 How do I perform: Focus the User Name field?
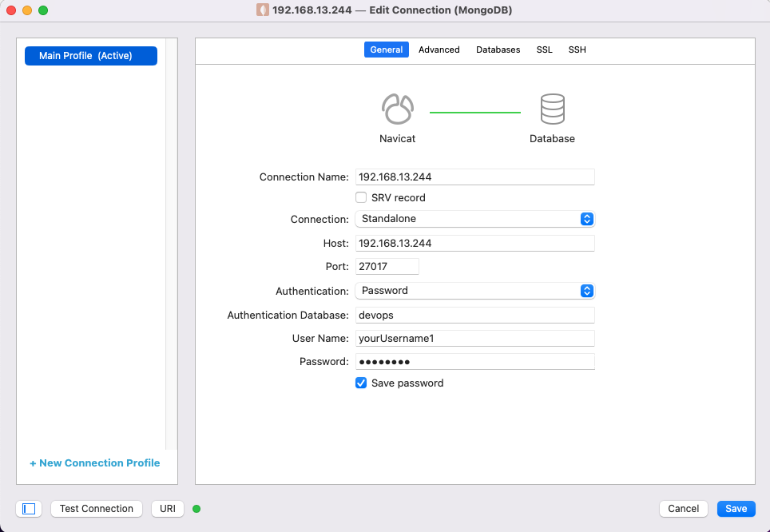pyautogui.click(x=475, y=339)
